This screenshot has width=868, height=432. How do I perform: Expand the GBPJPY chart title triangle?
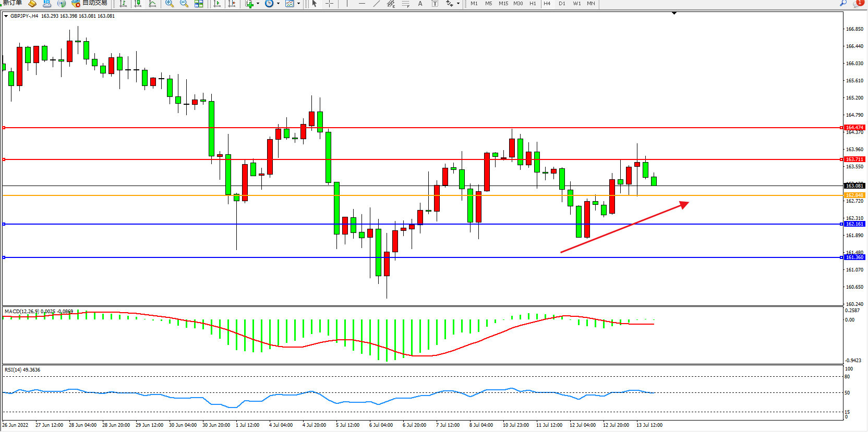6,16
